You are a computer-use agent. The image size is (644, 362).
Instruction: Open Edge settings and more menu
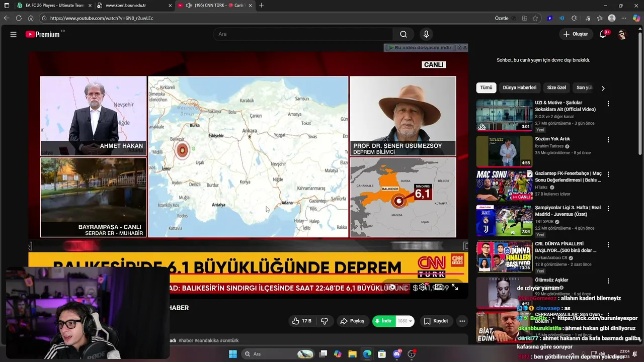(624, 18)
